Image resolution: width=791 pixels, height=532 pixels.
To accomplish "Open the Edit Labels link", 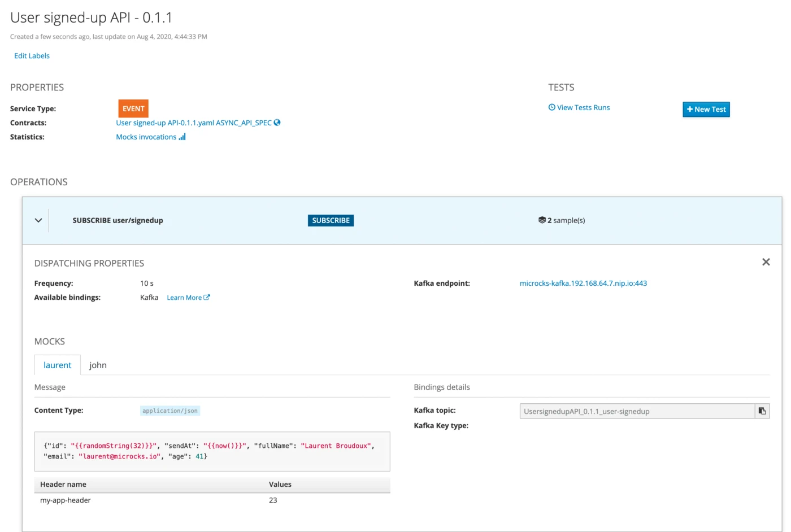I will (32, 56).
